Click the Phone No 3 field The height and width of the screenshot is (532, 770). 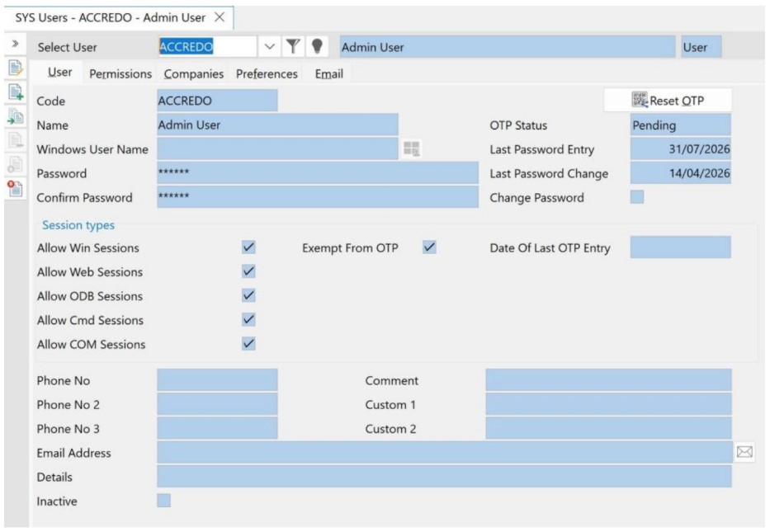(x=217, y=428)
